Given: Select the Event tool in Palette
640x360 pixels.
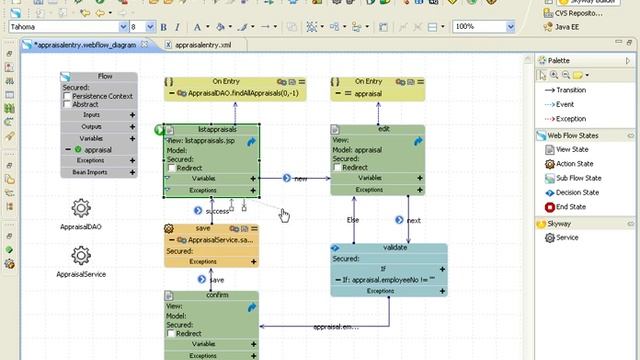Looking at the screenshot, I should click(559, 104).
